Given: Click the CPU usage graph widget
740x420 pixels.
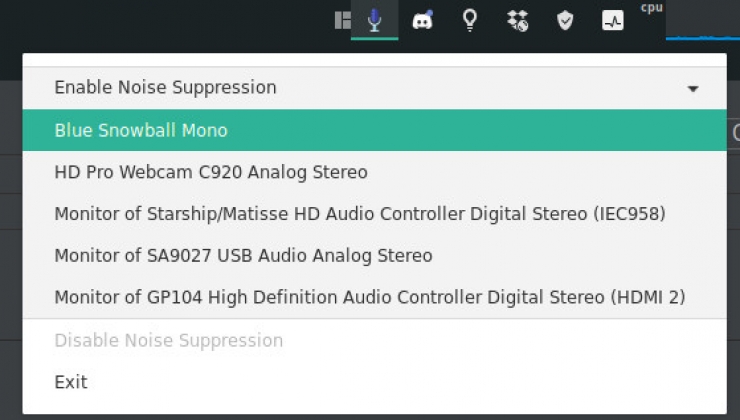Looking at the screenshot, I should [703, 20].
